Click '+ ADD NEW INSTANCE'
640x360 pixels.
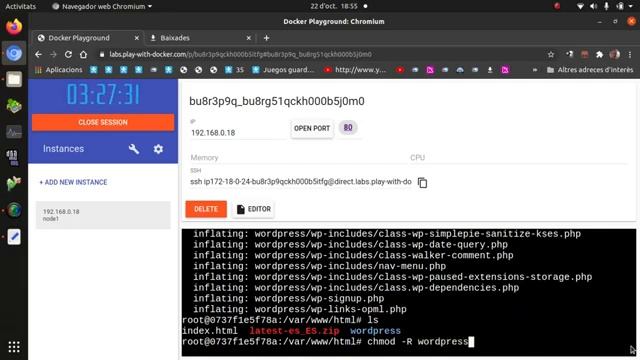(x=73, y=182)
